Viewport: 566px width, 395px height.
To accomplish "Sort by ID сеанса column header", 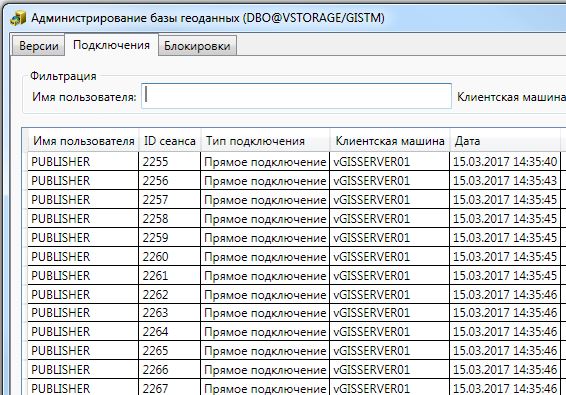I will 170,141.
